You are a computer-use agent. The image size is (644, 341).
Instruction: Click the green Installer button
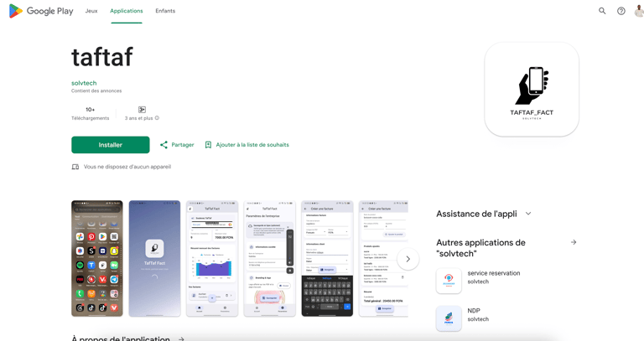pos(111,145)
